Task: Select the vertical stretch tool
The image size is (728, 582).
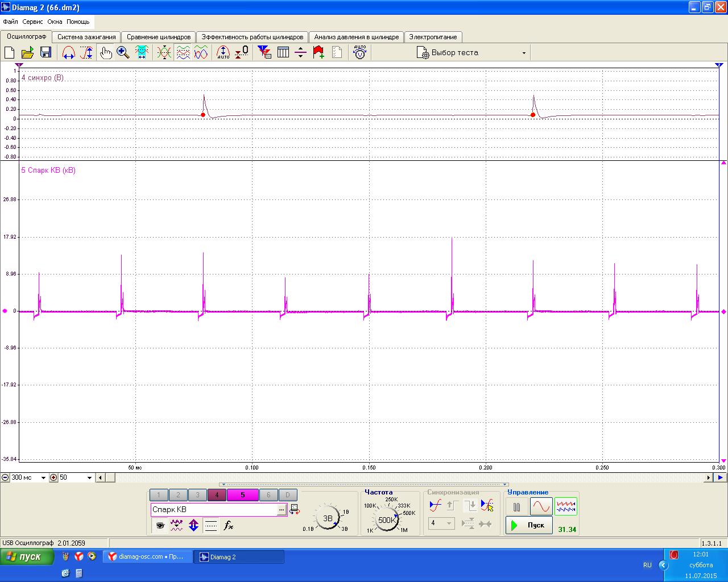Action: (86, 53)
